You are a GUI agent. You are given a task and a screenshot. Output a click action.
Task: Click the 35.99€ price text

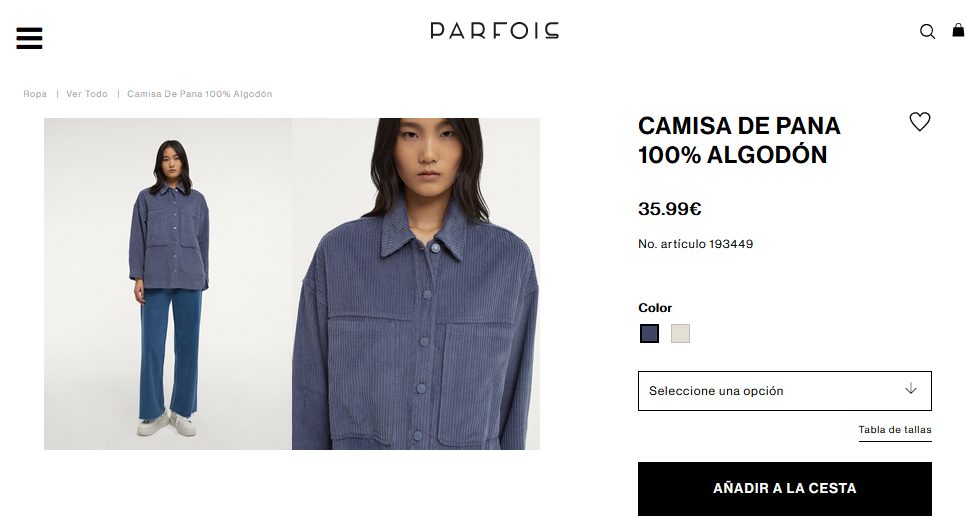pos(670,209)
